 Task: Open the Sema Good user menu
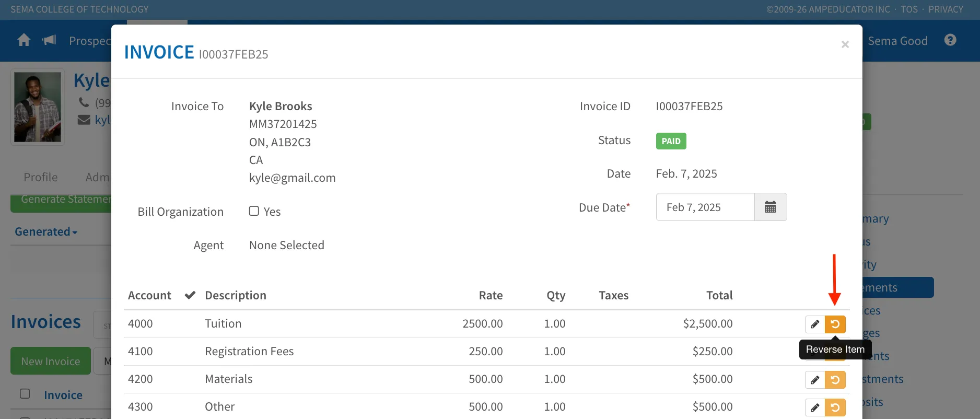coord(897,41)
